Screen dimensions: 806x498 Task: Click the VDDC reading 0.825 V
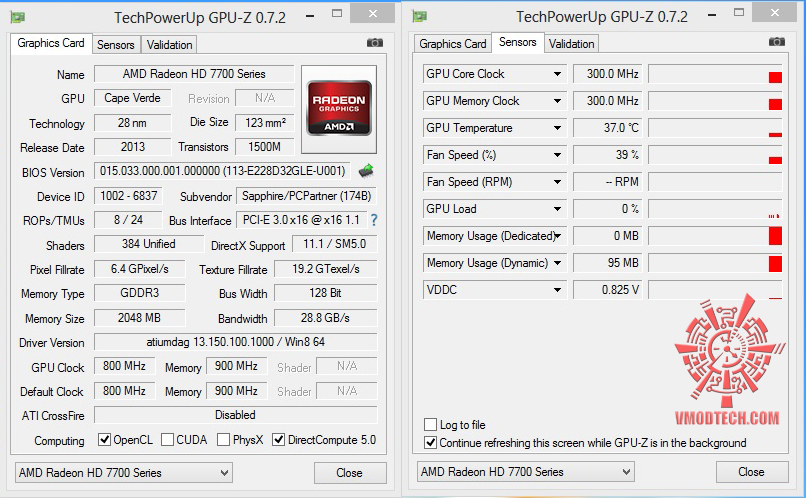[x=607, y=290]
